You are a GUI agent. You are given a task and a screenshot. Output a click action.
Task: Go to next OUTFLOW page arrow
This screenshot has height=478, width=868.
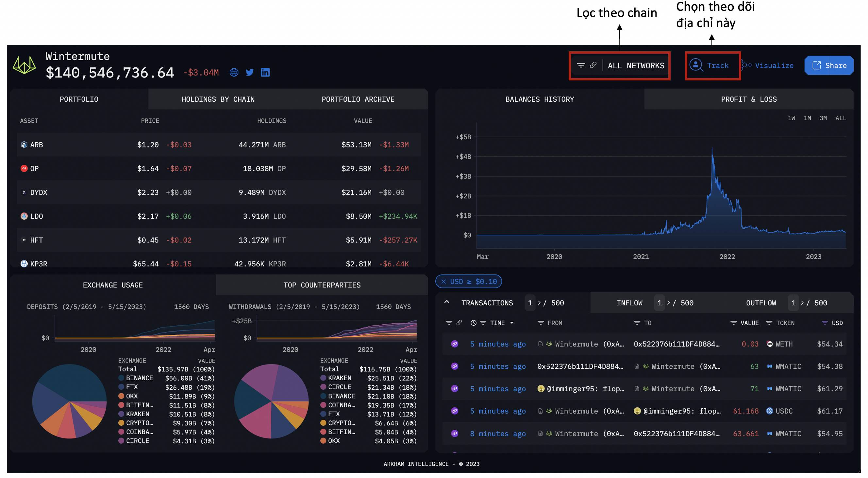(x=803, y=303)
